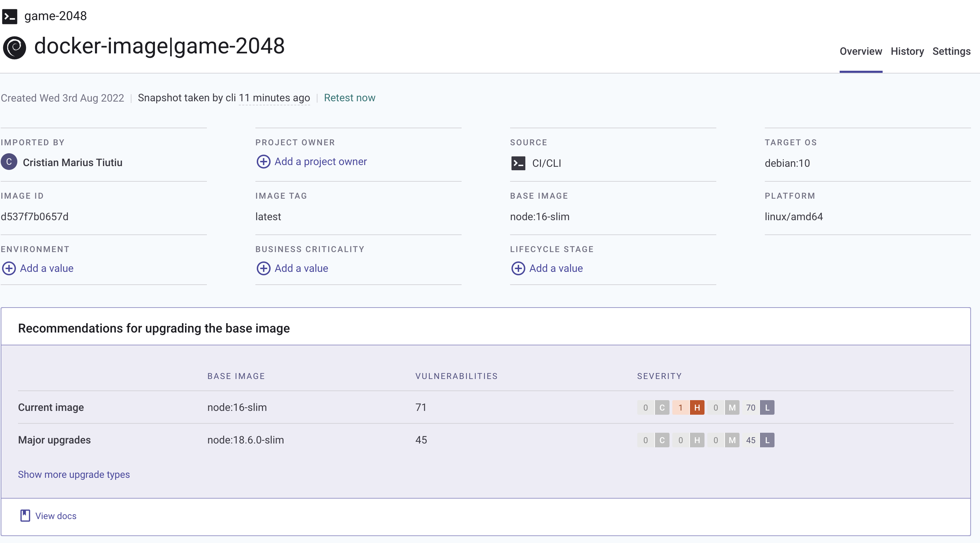Click the L low badge in Major upgrades row
The image size is (980, 543).
point(767,440)
